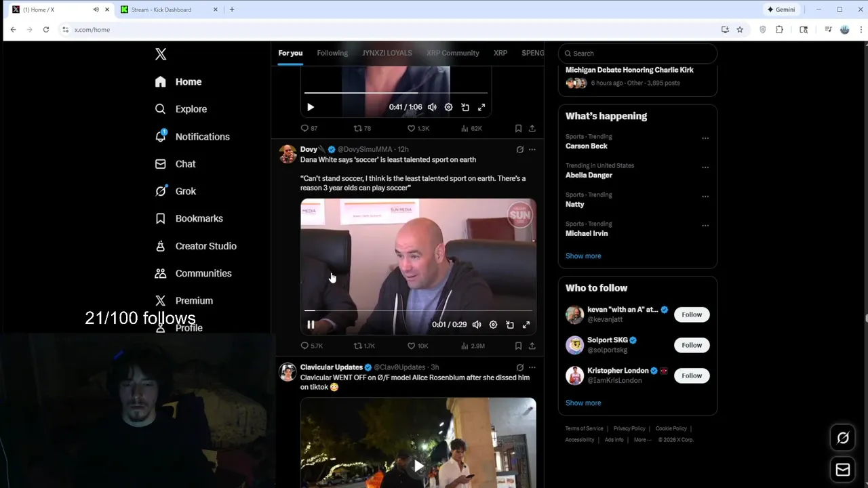This screenshot has width=868, height=488.
Task: Follow kevan "with an A"
Action: click(692, 314)
